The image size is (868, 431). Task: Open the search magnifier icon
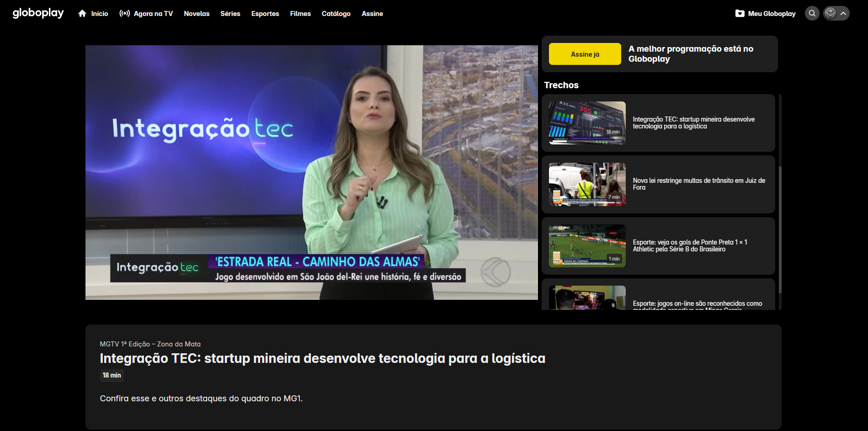coord(812,13)
